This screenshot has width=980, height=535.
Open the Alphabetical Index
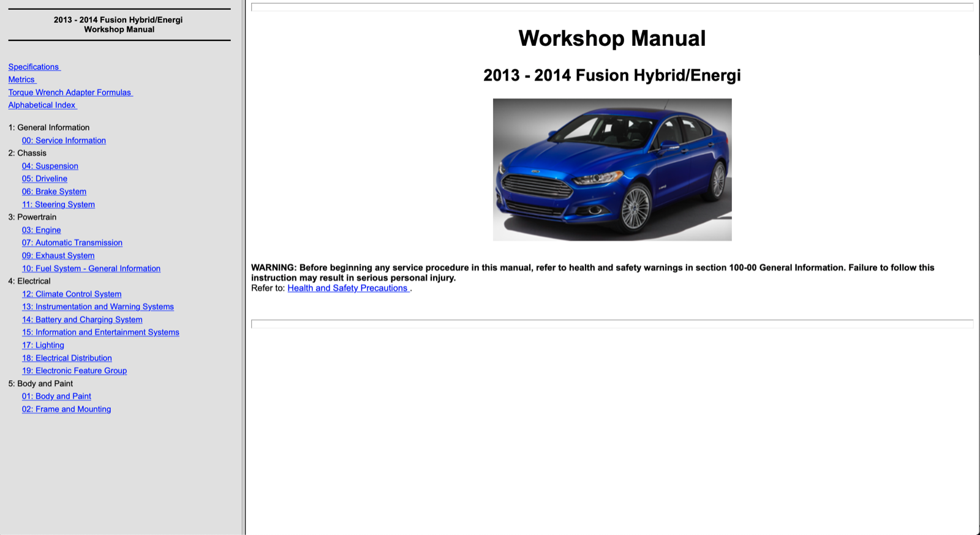pos(42,105)
